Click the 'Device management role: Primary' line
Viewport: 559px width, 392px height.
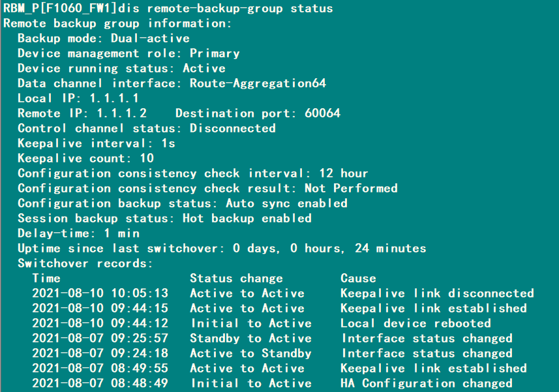coord(128,53)
